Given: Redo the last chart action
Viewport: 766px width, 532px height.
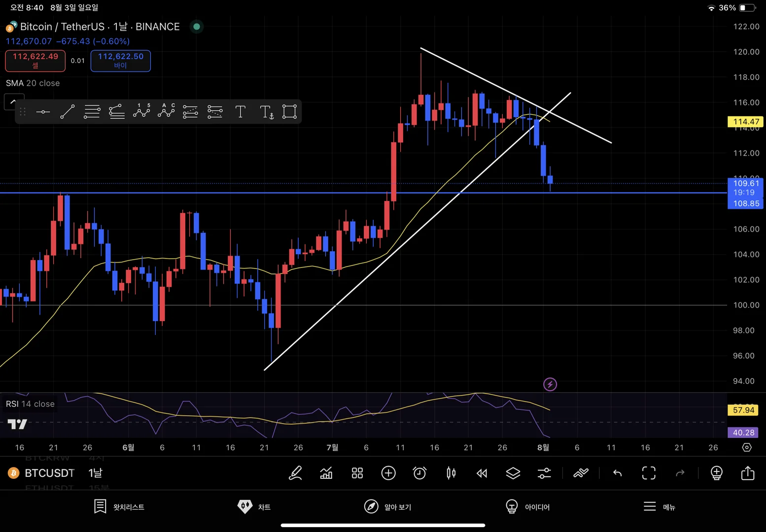Looking at the screenshot, I should coord(680,473).
